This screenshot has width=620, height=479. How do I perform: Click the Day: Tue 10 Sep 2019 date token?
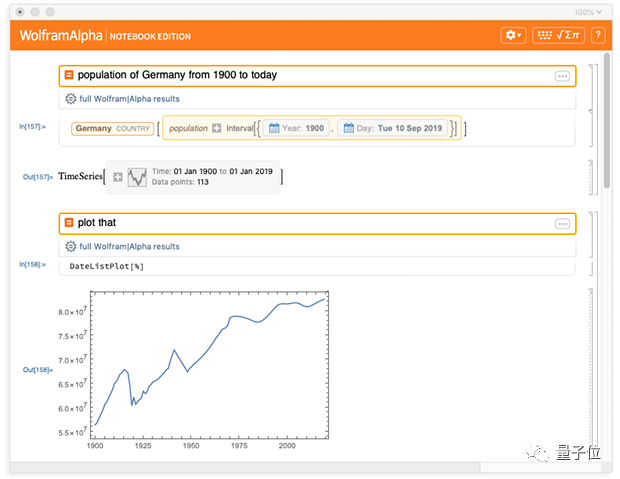coord(393,128)
